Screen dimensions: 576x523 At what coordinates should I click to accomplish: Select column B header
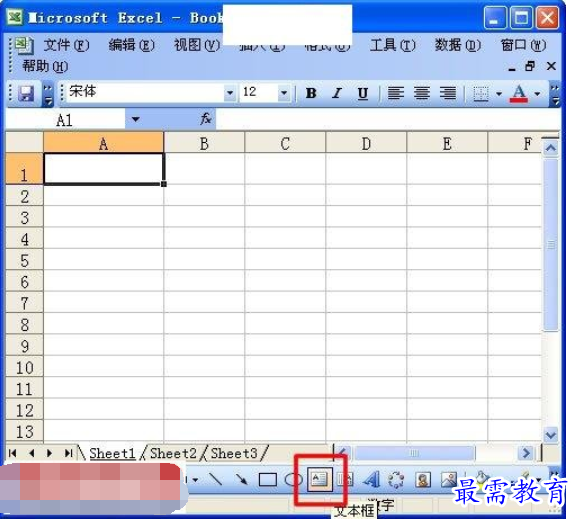[204, 143]
